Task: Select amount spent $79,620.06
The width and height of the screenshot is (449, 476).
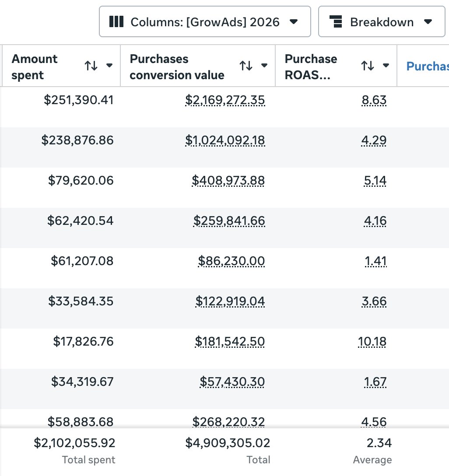Action: click(81, 180)
